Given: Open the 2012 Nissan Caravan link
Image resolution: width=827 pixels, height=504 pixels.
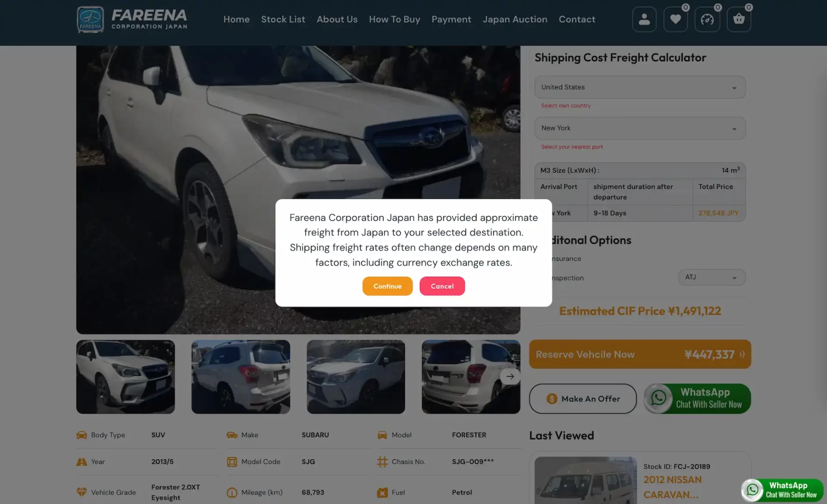Looking at the screenshot, I should [672, 487].
